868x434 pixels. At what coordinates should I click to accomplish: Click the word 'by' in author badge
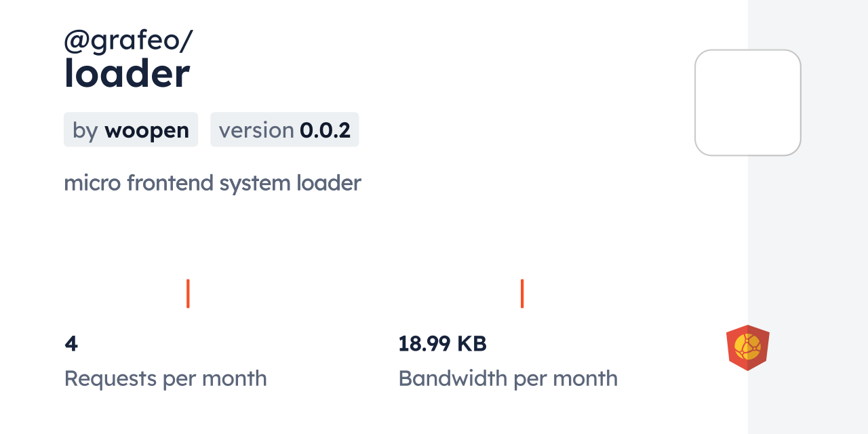point(85,130)
